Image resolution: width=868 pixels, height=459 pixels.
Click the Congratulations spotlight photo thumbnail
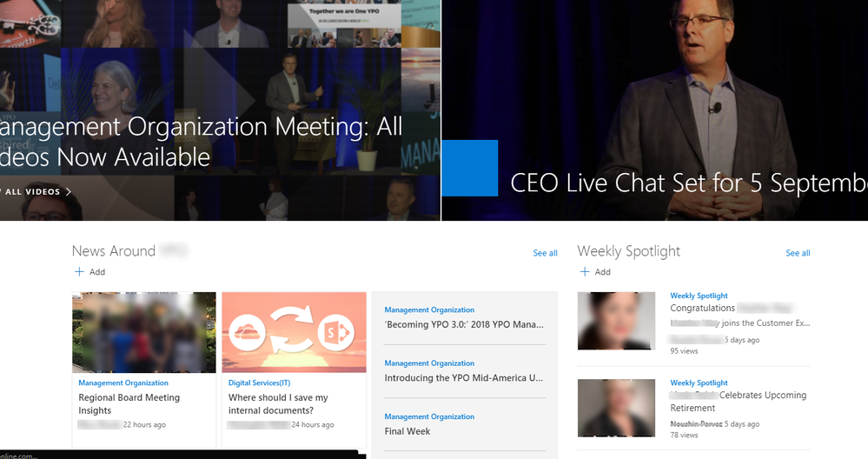click(616, 321)
